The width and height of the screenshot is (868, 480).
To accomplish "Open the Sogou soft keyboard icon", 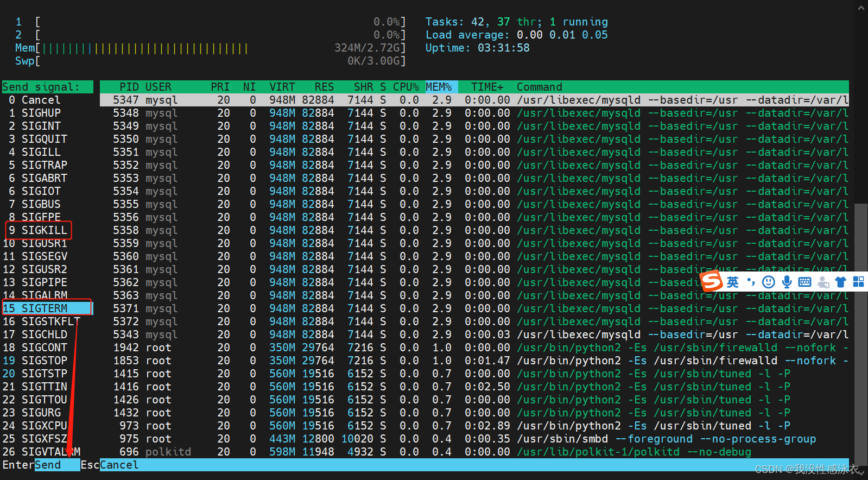I will [x=804, y=282].
